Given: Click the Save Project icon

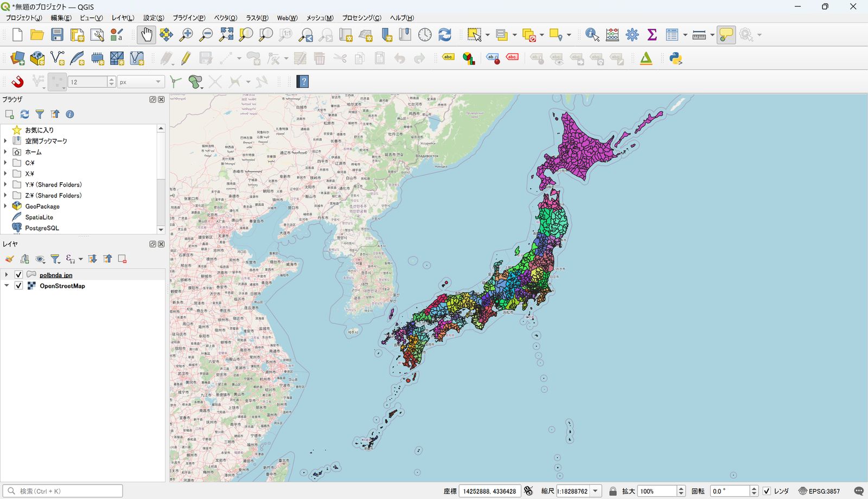Looking at the screenshot, I should [57, 35].
